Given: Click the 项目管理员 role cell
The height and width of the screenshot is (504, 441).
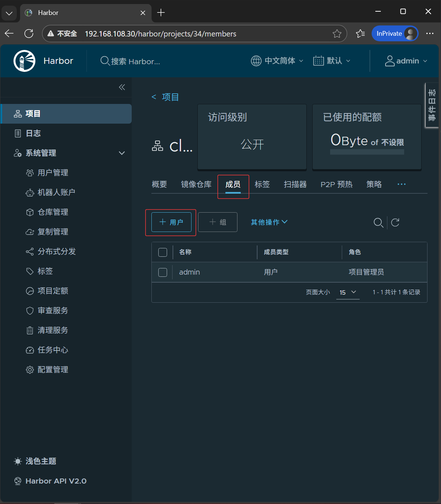Looking at the screenshot, I should pyautogui.click(x=366, y=272).
